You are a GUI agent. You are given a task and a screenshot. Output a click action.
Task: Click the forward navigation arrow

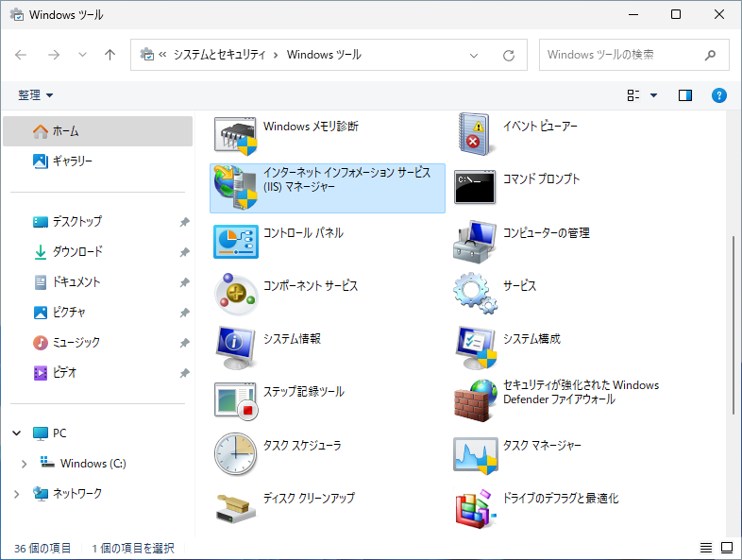[54, 55]
